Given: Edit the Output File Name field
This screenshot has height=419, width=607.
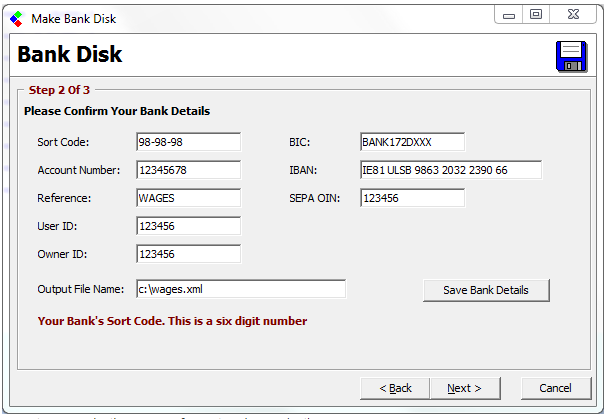Looking at the screenshot, I should 240,289.
